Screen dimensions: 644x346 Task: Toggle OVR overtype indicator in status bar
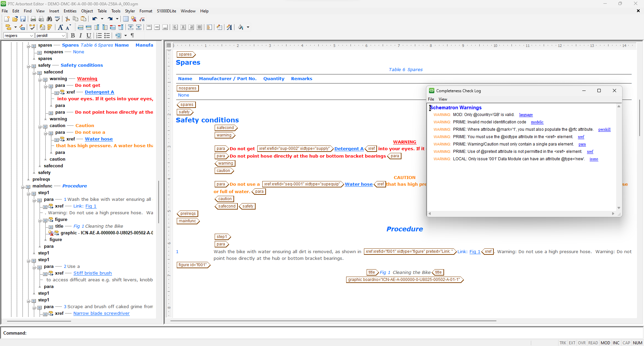pyautogui.click(x=582, y=343)
